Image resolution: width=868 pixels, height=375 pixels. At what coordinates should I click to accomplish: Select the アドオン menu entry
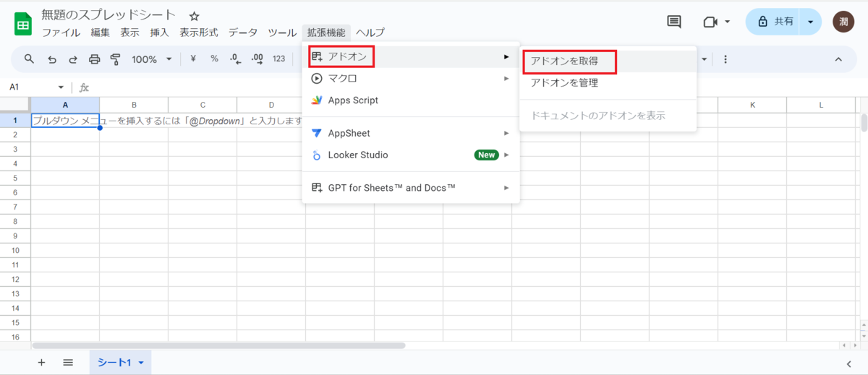(411, 56)
